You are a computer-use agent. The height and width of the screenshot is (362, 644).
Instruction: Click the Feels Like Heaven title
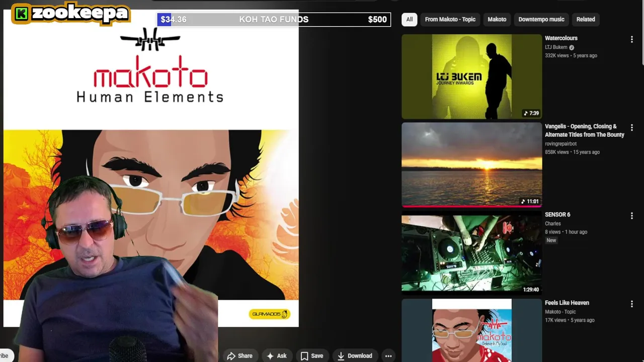point(567,303)
